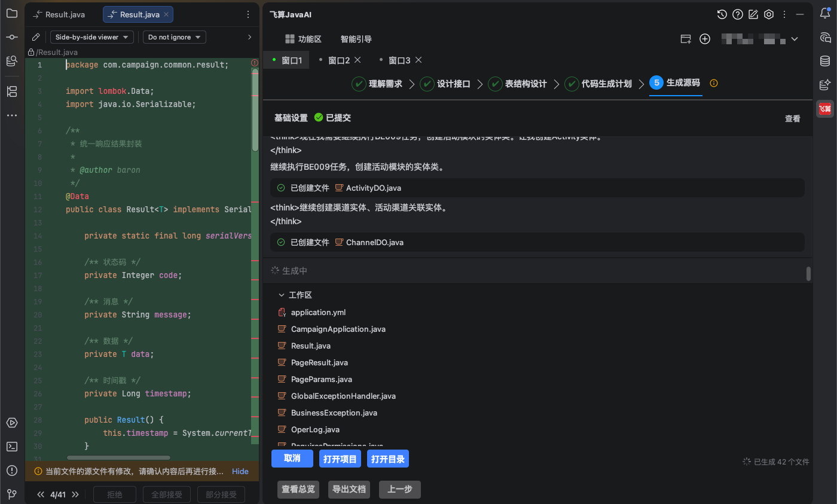Go to next change in diff navigator

click(x=75, y=494)
